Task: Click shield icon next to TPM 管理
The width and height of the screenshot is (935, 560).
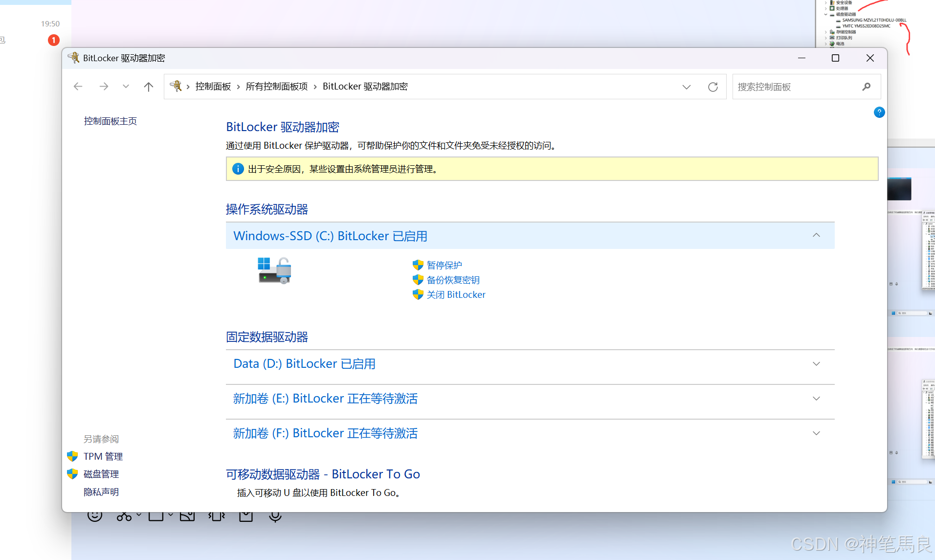Action: tap(72, 456)
